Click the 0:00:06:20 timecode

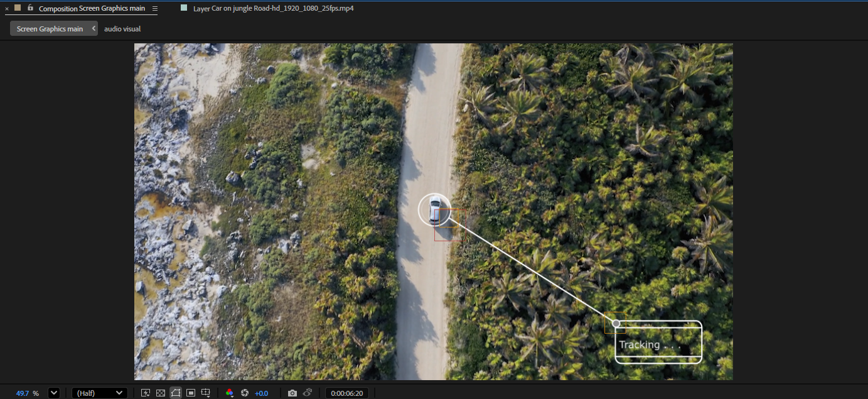pos(346,393)
